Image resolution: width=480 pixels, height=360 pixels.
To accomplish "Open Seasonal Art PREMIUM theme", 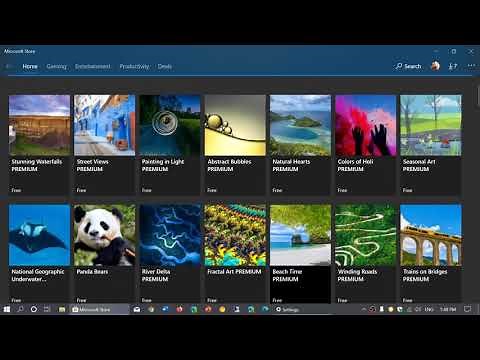I will pyautogui.click(x=431, y=144).
